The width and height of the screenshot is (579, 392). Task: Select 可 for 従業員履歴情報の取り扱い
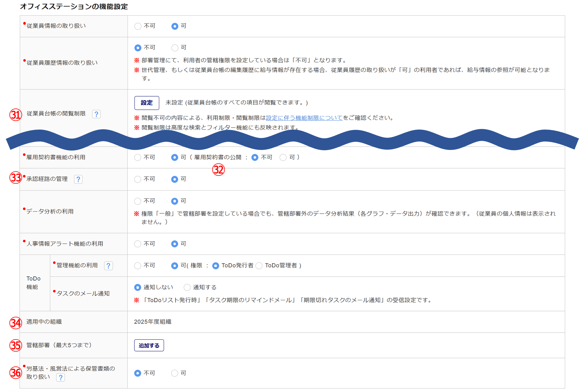click(175, 48)
